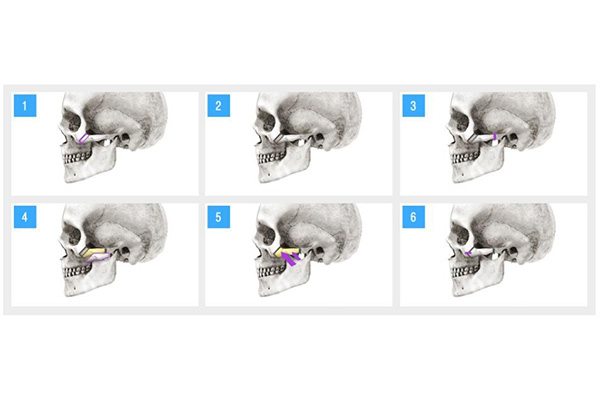The height and width of the screenshot is (400, 600).
Task: Select the skull illustration in panel 5
Action: [308, 250]
